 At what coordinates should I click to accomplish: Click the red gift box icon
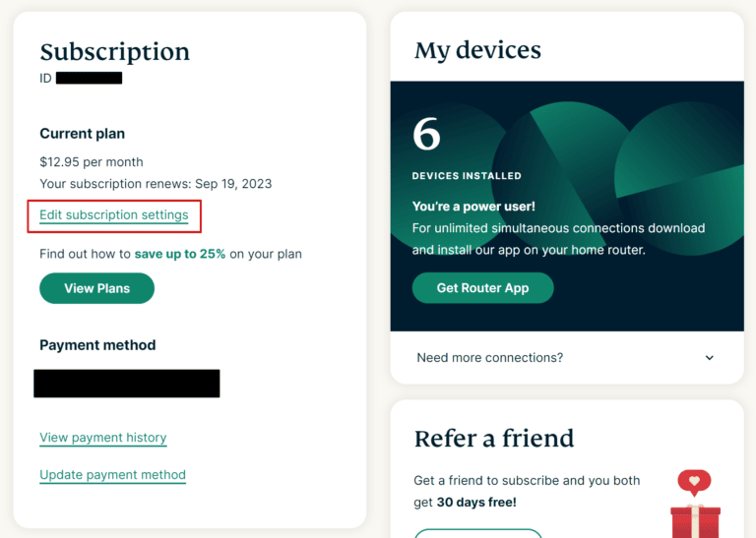click(695, 521)
